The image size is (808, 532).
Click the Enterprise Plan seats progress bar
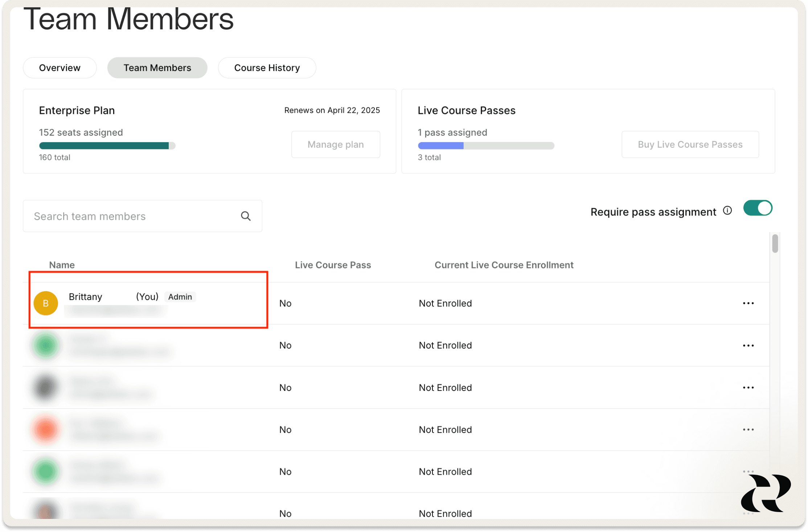pos(107,145)
